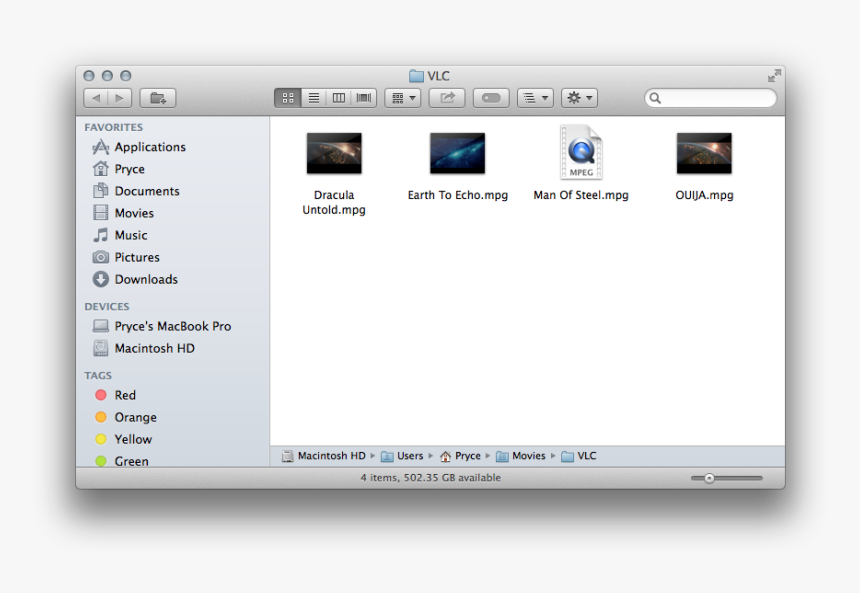
Task: Switch to Cover Flow view
Action: [x=363, y=97]
